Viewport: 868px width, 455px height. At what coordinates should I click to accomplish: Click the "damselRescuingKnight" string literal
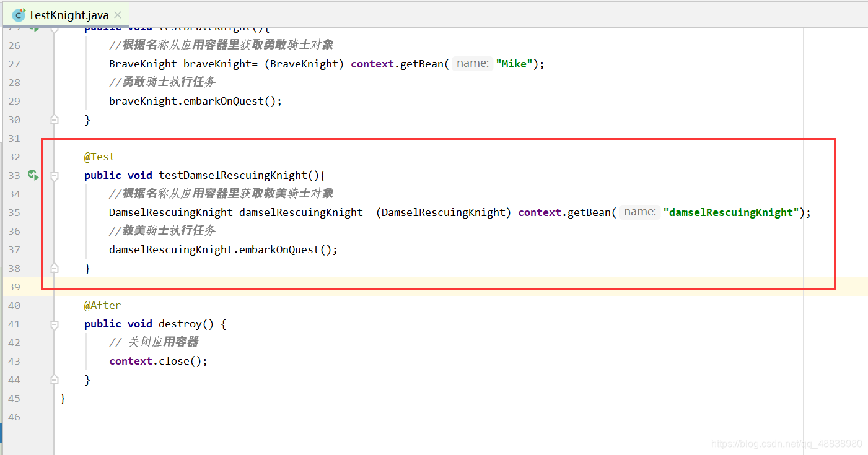pos(731,212)
